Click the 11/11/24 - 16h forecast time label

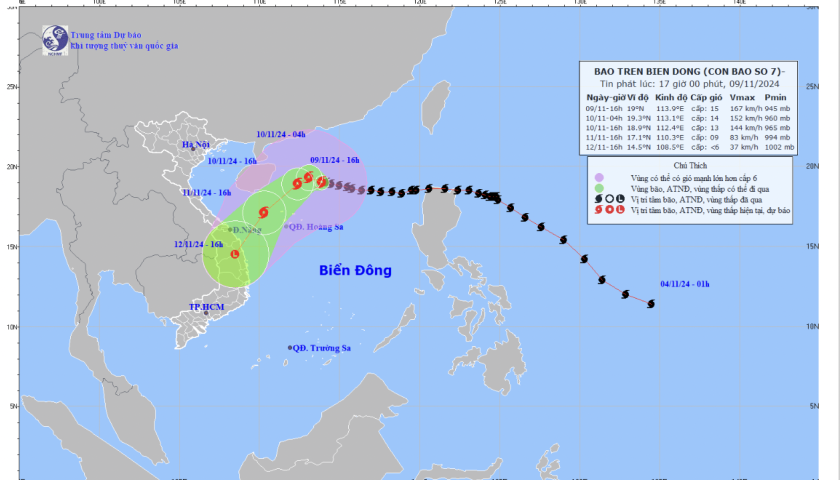(x=205, y=191)
